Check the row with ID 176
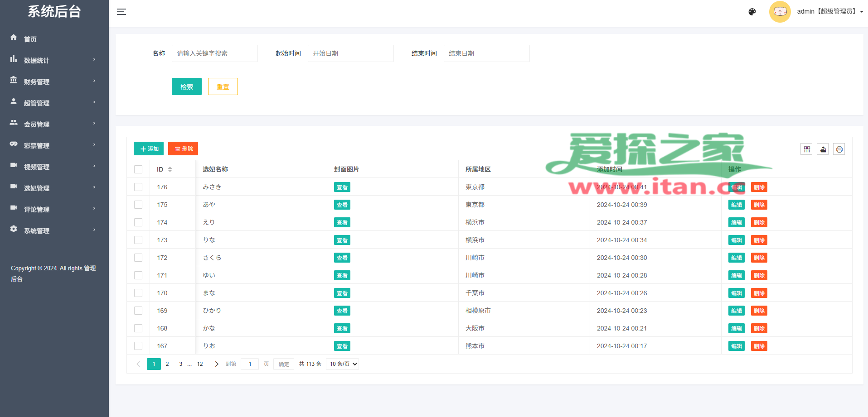868x417 pixels. (x=138, y=187)
